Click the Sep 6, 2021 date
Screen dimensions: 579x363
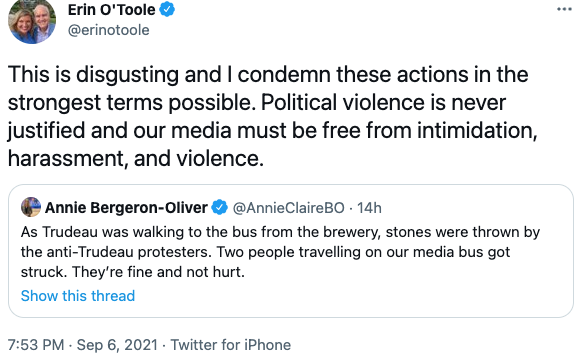click(117, 345)
